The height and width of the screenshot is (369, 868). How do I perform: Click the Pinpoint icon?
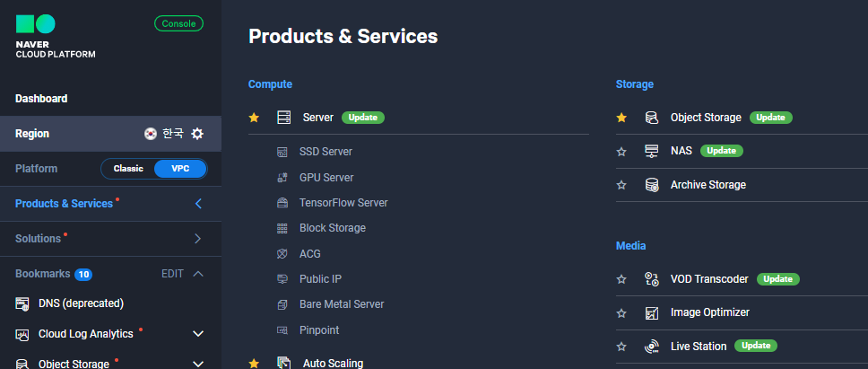[282, 330]
